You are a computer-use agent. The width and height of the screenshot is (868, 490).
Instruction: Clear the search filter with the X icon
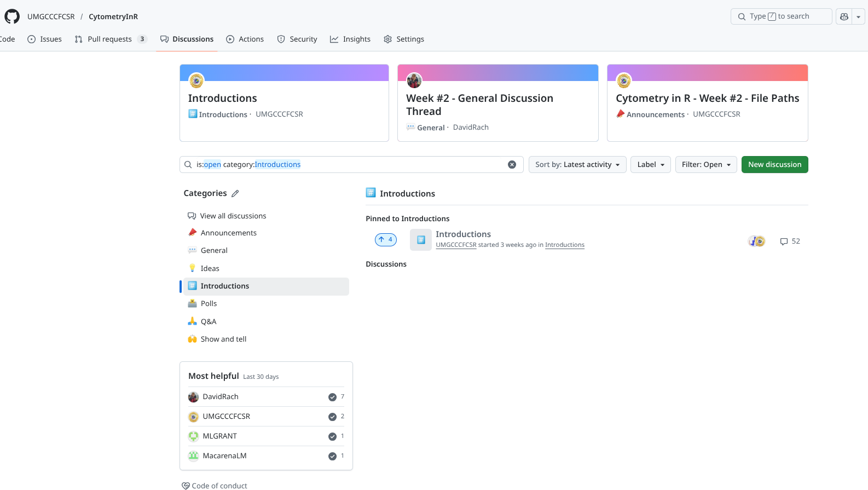point(512,165)
